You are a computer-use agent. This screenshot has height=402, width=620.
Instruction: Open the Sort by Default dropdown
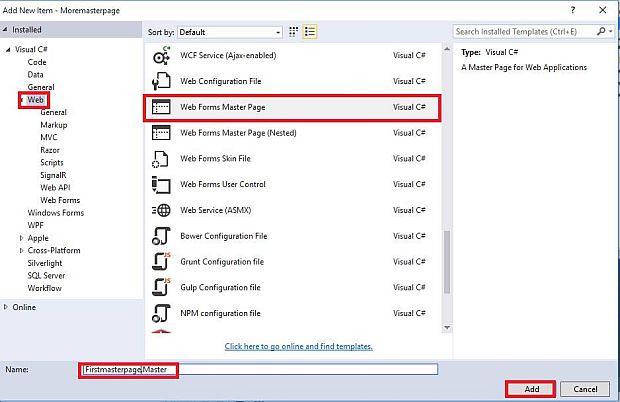point(230,32)
